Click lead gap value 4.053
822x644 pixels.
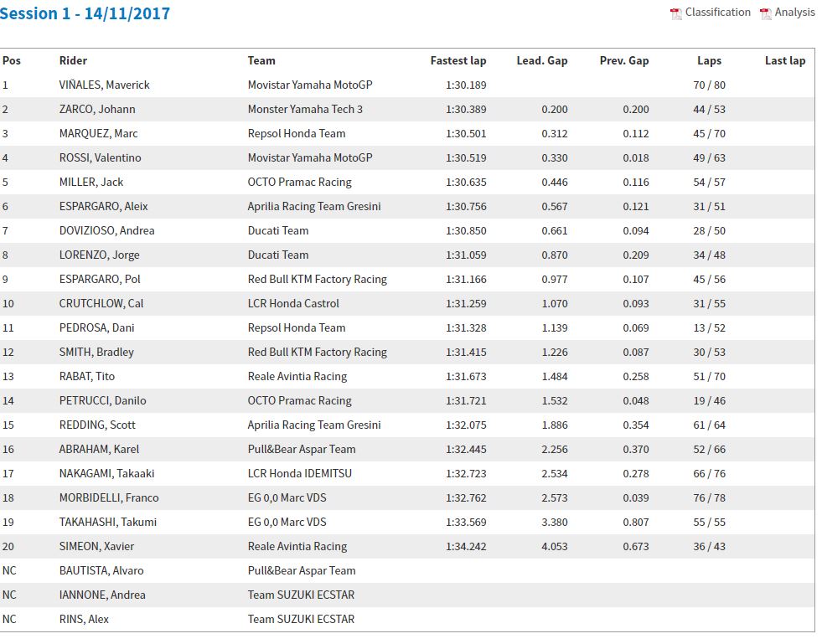click(x=555, y=547)
